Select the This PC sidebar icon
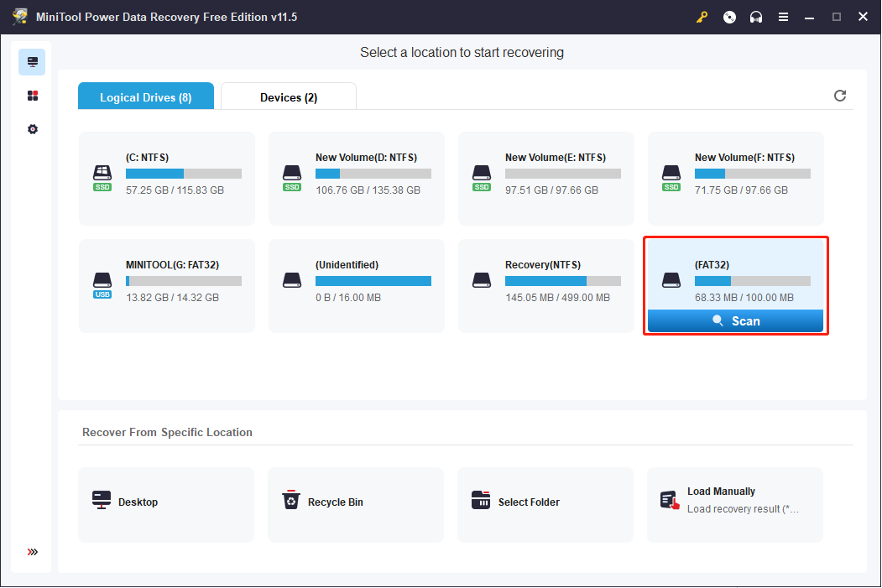This screenshot has width=882, height=588. 32,62
